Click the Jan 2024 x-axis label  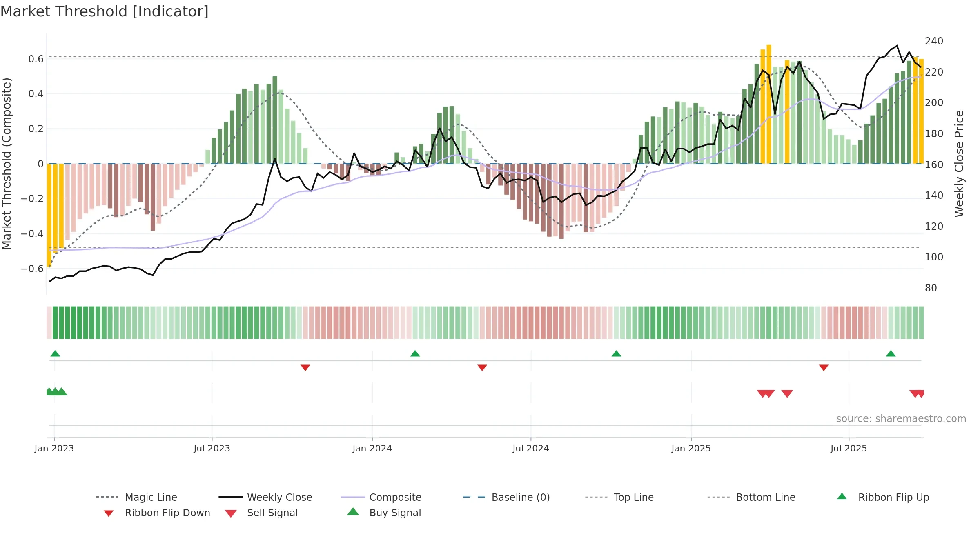pos(372,448)
